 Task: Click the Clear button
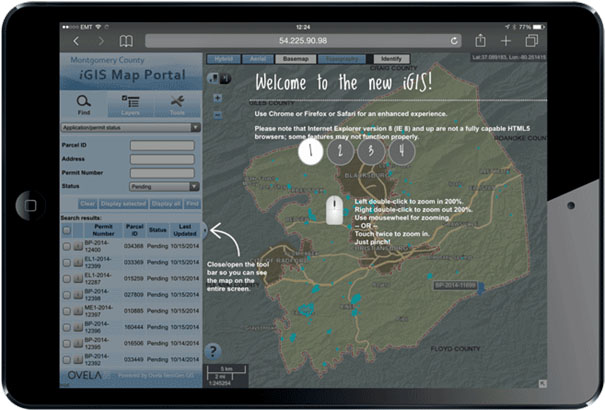[88, 204]
